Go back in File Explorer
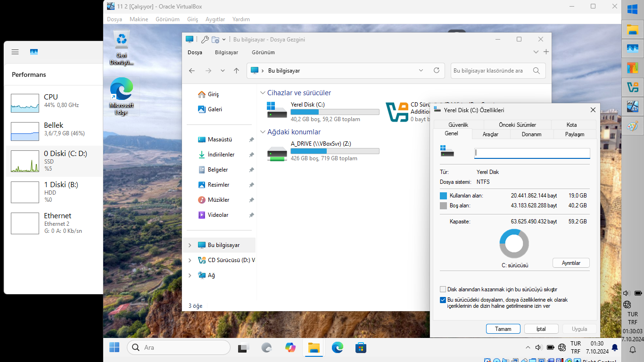 (192, 71)
